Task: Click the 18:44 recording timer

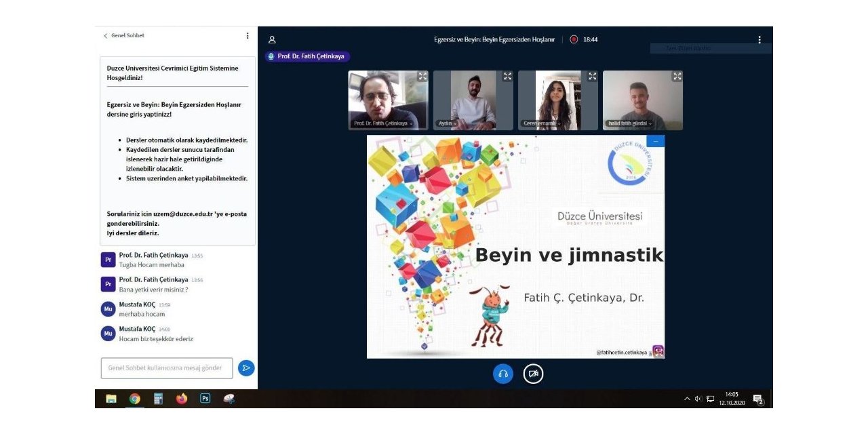Action: point(591,39)
